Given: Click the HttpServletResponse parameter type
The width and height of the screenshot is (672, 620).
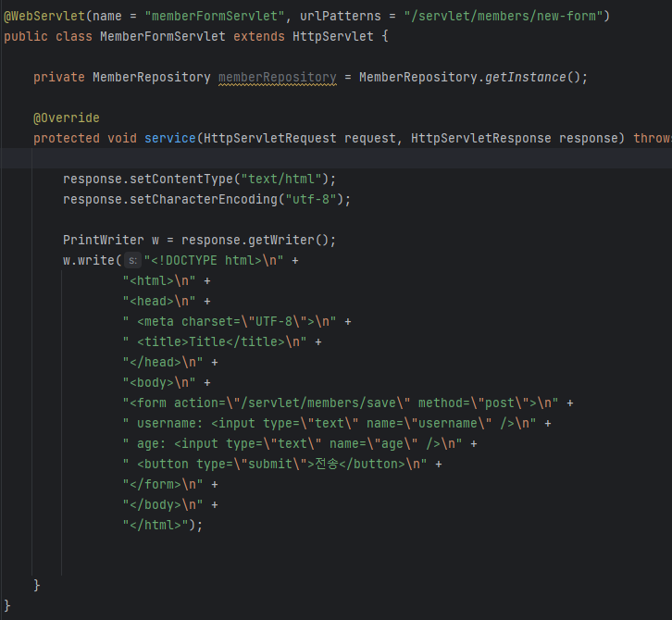Looking at the screenshot, I should pos(481,139).
